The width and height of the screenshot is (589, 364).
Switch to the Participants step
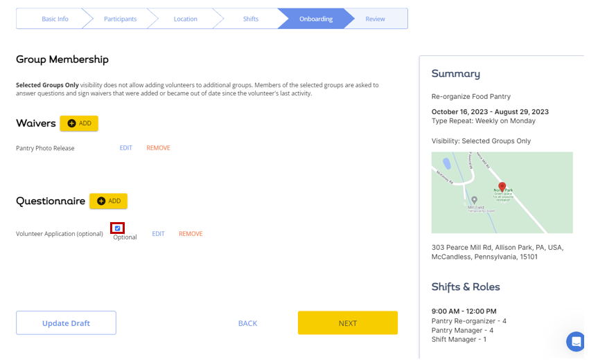[x=120, y=19]
